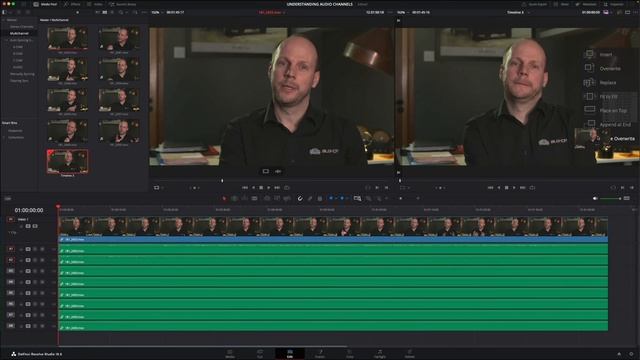
Task: Toggle auto track selector on Video 1
Action: (28, 226)
